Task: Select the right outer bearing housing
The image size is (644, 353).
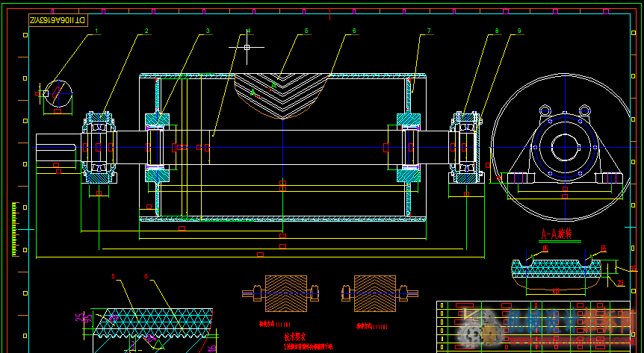Action: click(x=466, y=147)
